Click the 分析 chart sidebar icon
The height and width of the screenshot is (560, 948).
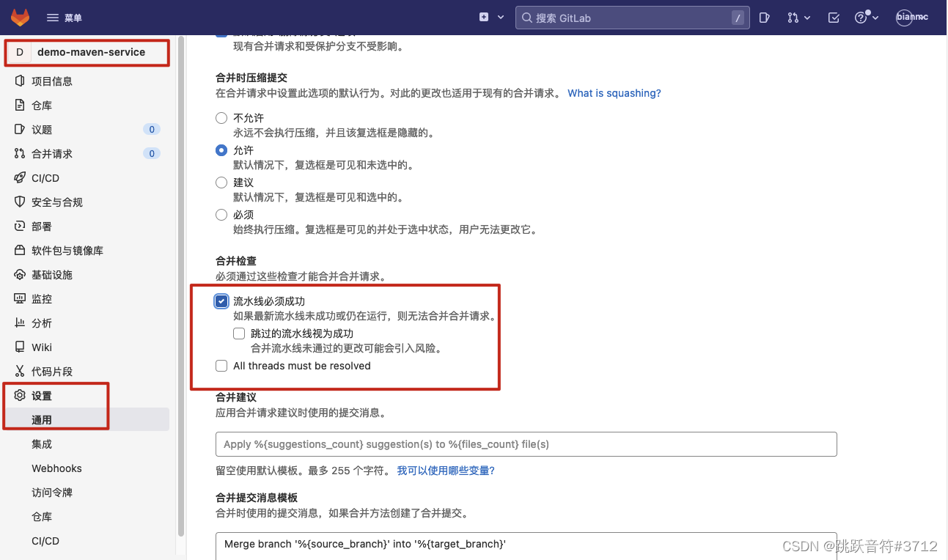click(x=20, y=323)
